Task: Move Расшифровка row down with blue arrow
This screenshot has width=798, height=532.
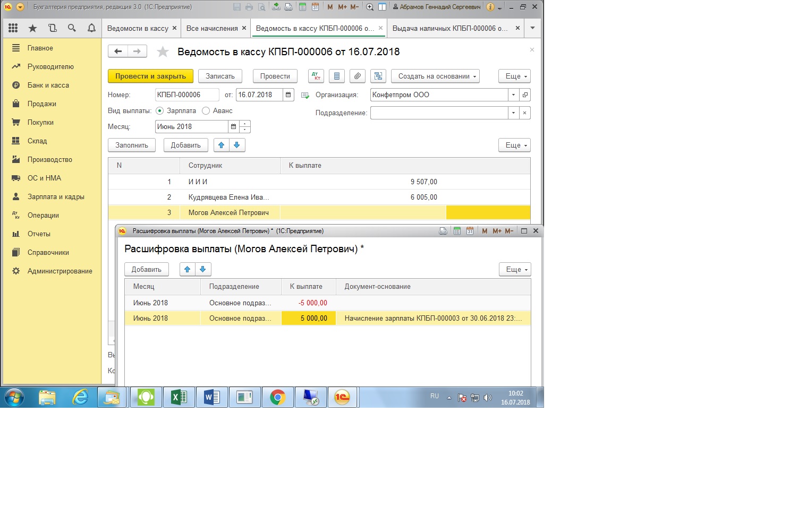Action: coord(202,269)
